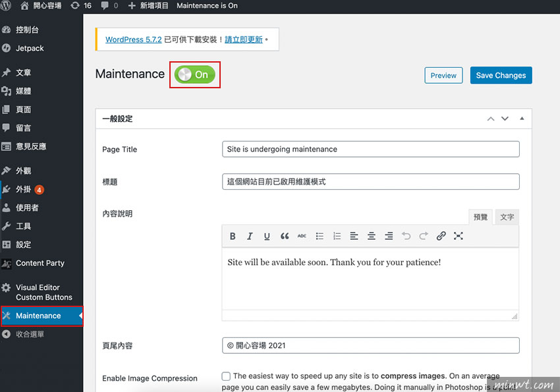Screen dimensions: 560x392
Task: Toggle strikethrough ABC formatting
Action: (302, 236)
